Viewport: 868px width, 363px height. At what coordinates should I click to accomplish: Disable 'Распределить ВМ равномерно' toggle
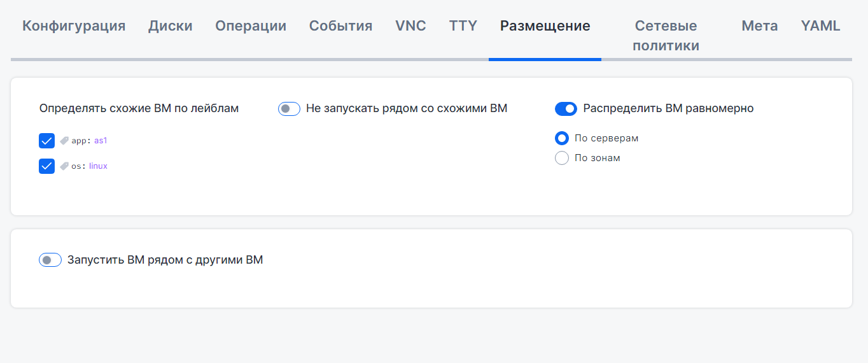(x=566, y=109)
